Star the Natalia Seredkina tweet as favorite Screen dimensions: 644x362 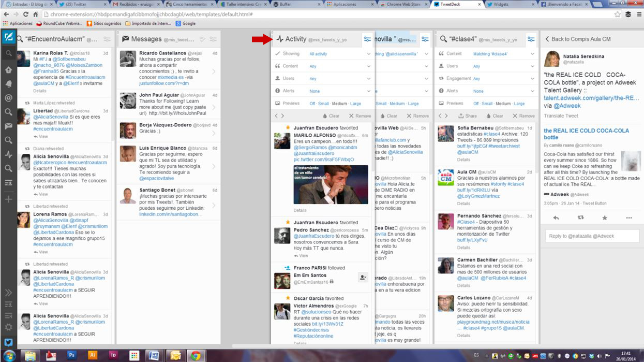[605, 218]
